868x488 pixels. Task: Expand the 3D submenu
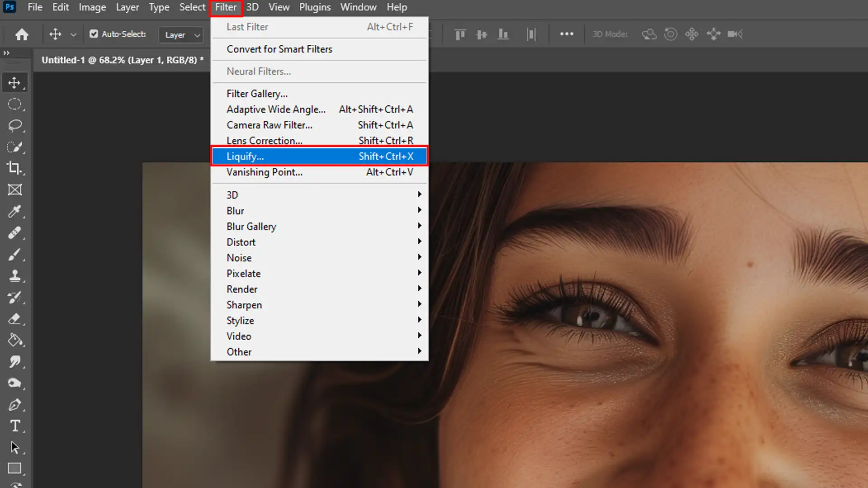[321, 195]
